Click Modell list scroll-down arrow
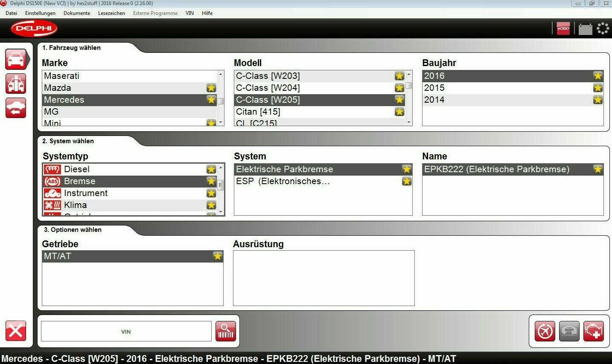Viewport: 612px width, 364px height. [409, 122]
